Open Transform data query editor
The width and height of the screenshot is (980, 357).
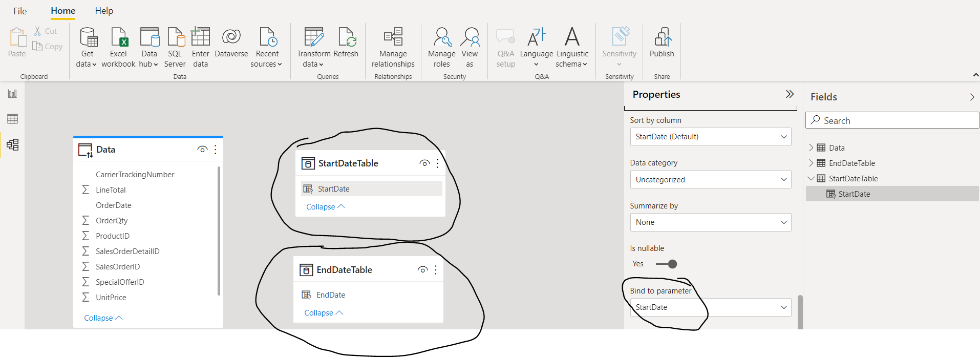(x=313, y=48)
